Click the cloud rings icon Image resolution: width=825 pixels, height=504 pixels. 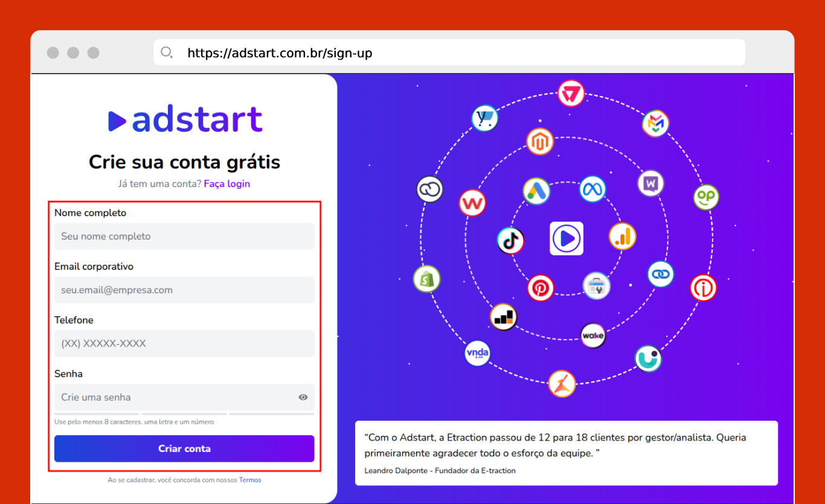click(430, 189)
